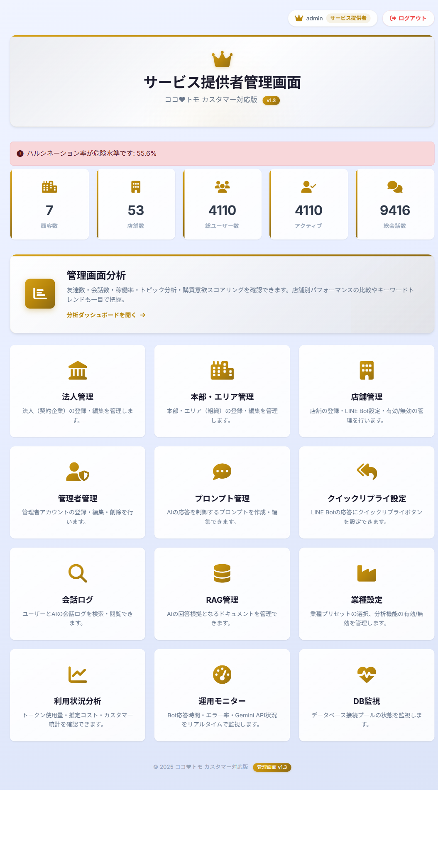Click the gauge icon on 運用モニター card
Viewport: 438px width, 868px height.
(222, 675)
